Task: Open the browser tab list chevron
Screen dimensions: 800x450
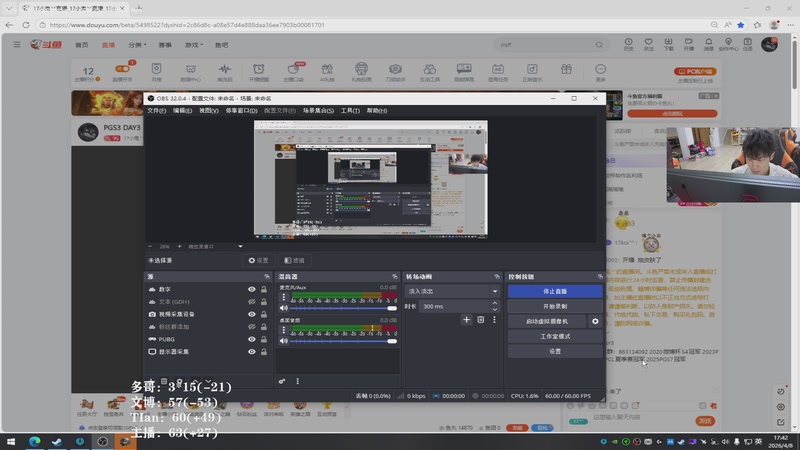Action: pos(9,8)
